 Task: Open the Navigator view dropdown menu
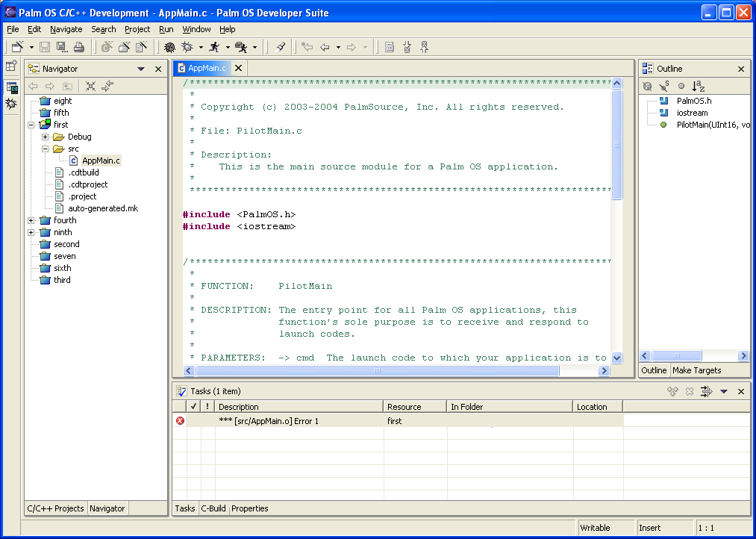141,69
